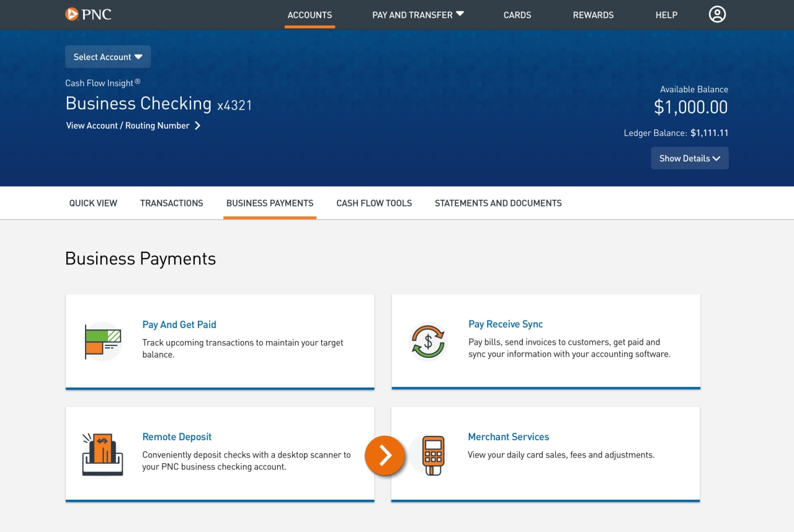Viewport: 794px width, 532px height.
Task: Click the Pay And Get Paid chart icon
Action: click(x=102, y=340)
